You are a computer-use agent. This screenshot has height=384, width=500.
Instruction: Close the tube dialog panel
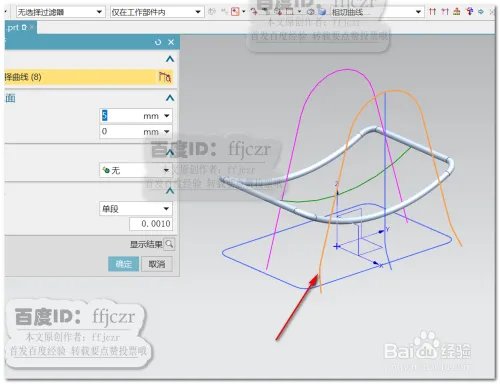(171, 42)
